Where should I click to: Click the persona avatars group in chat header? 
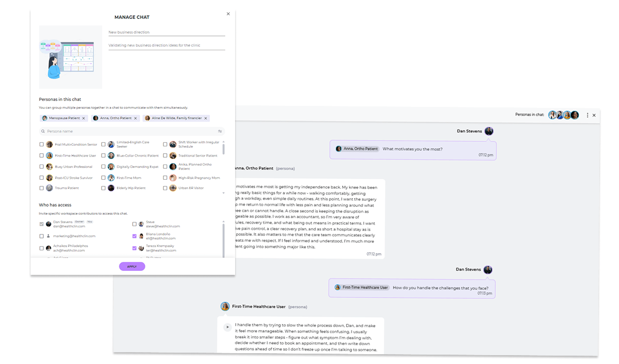(564, 115)
